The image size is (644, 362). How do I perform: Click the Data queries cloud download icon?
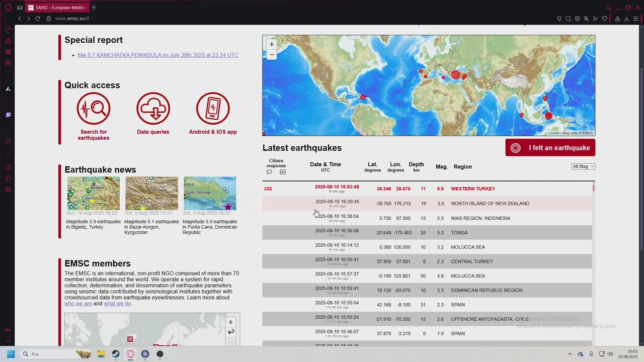153,108
